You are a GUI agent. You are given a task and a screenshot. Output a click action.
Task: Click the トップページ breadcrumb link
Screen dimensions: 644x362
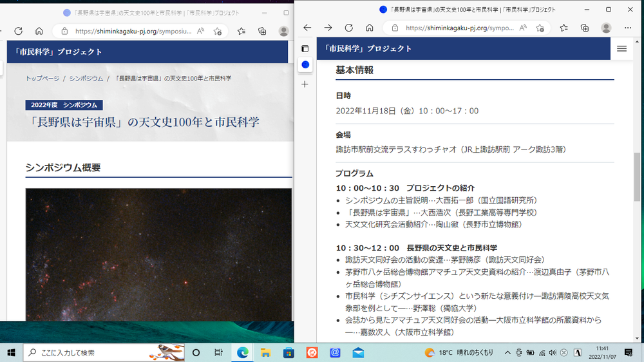(x=43, y=78)
